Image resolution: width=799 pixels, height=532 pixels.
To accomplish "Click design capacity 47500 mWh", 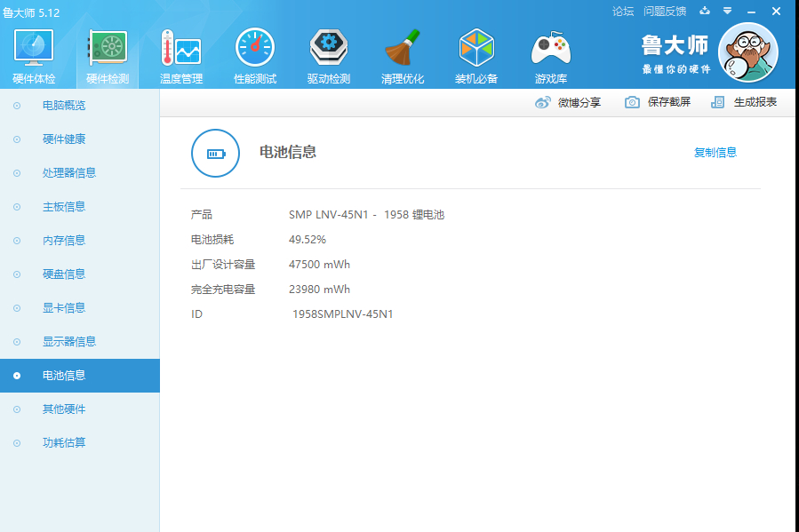I will [319, 265].
